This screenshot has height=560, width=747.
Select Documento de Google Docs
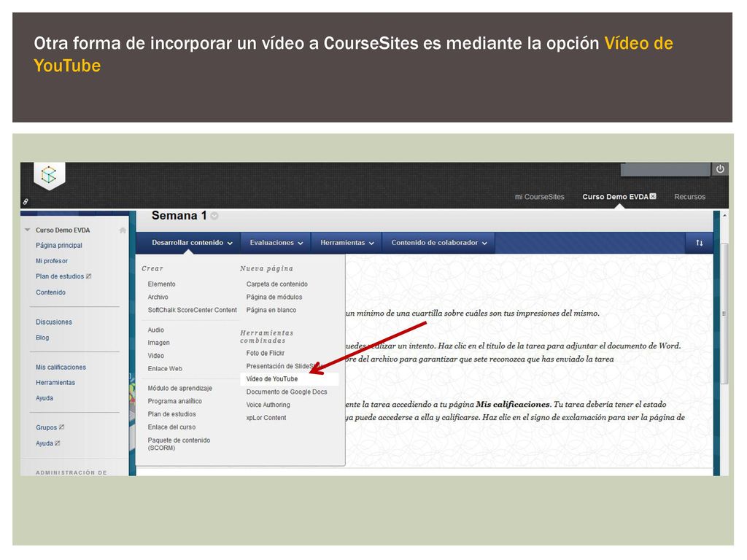(287, 392)
